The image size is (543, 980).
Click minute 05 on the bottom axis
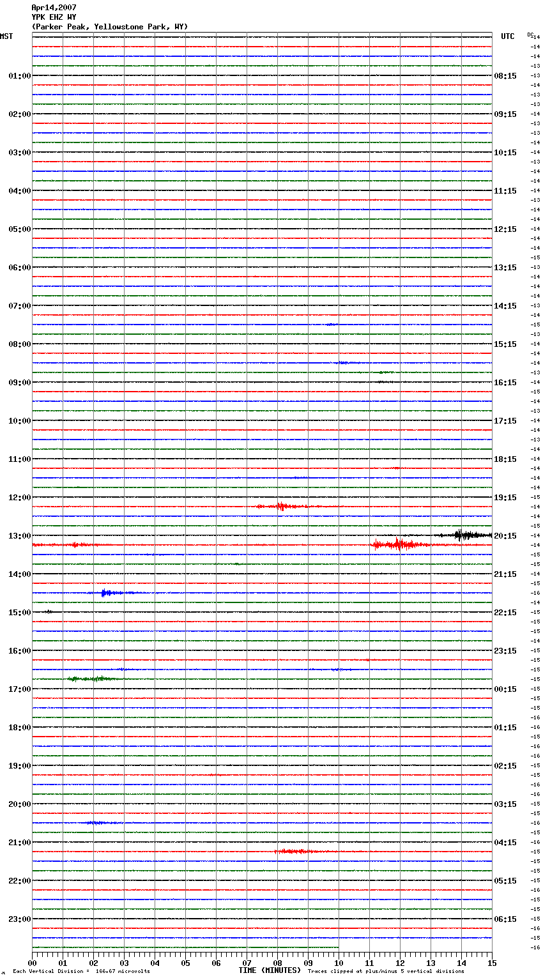click(x=185, y=963)
